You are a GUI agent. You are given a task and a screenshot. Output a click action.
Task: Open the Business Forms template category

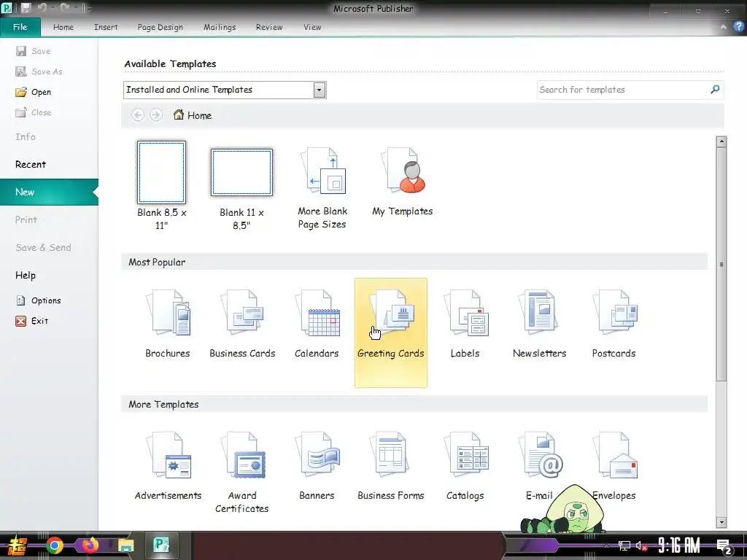[391, 466]
